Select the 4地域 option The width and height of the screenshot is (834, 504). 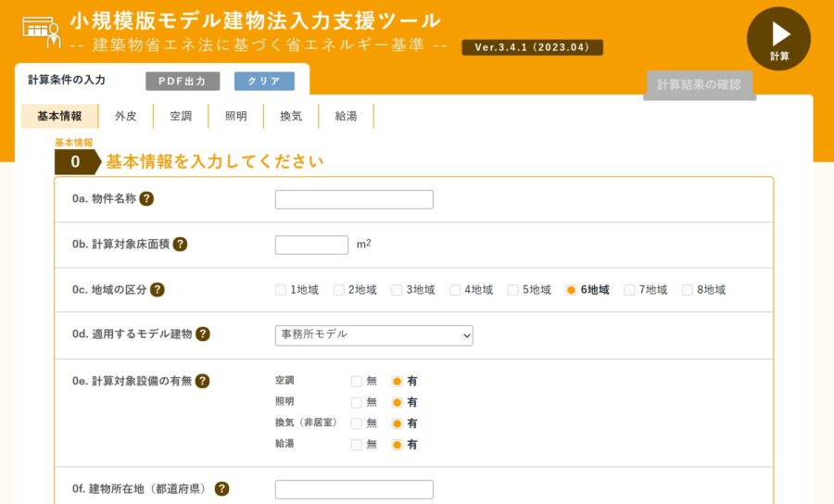click(455, 290)
